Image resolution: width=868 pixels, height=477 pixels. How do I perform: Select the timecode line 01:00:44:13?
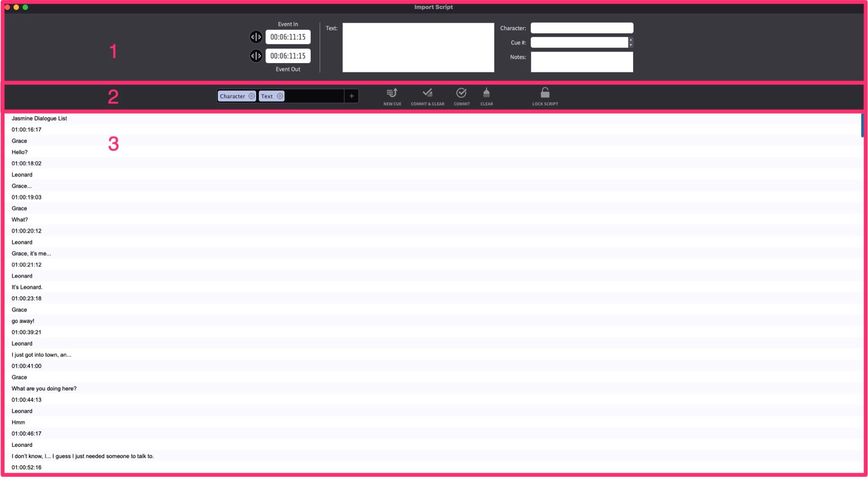coord(27,399)
